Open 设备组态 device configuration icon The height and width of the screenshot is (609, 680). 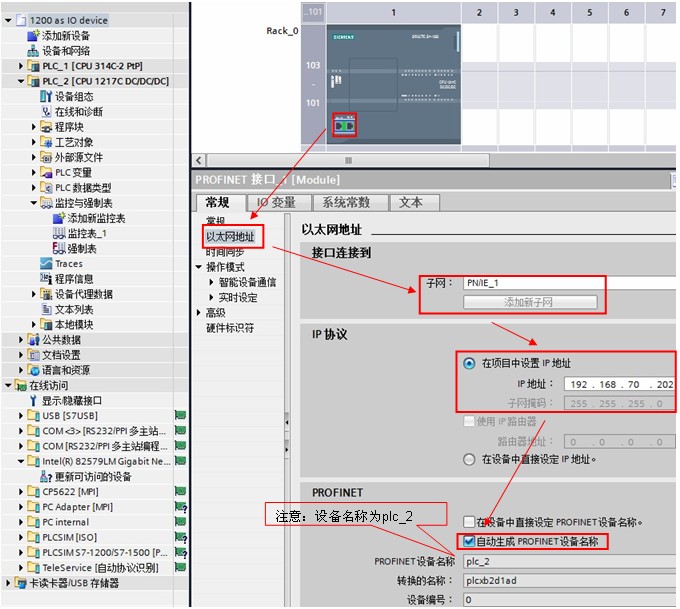pos(46,96)
